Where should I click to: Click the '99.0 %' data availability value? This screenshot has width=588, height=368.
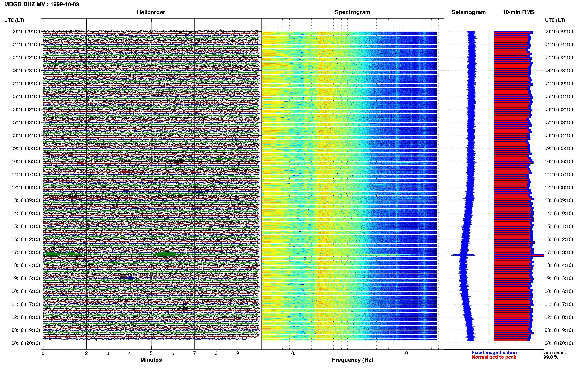(551, 357)
